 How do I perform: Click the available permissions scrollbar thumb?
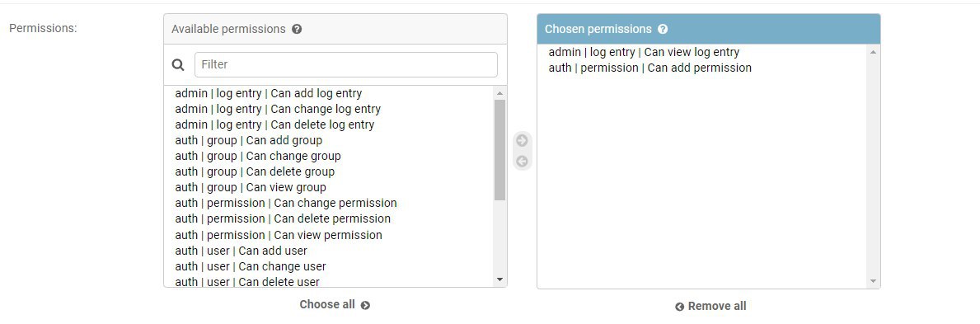tap(499, 150)
